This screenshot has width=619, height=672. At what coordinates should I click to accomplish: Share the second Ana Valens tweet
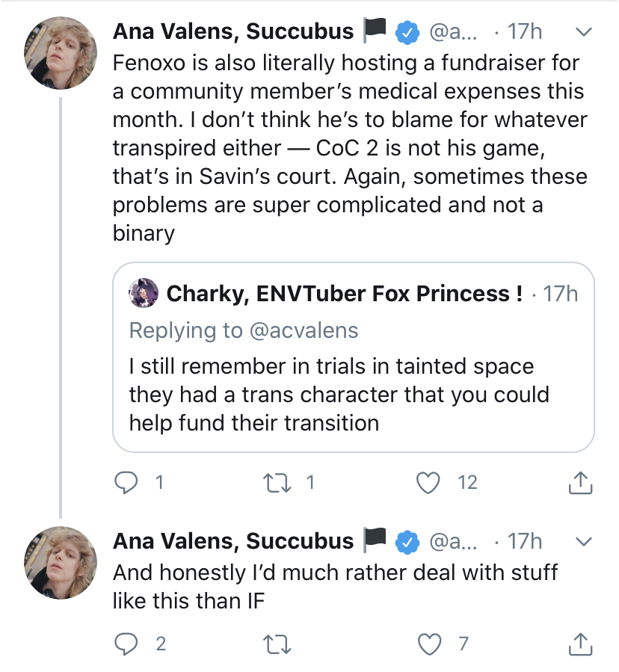(580, 643)
